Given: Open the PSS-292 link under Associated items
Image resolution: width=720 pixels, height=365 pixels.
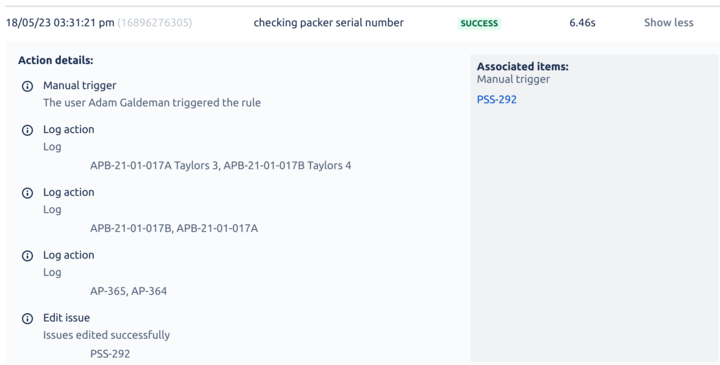Looking at the screenshot, I should click(497, 99).
